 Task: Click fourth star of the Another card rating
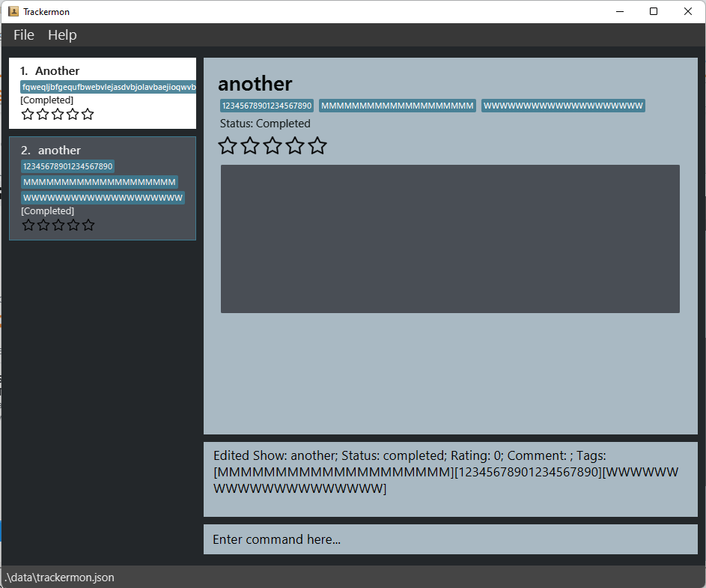pyautogui.click(x=73, y=114)
